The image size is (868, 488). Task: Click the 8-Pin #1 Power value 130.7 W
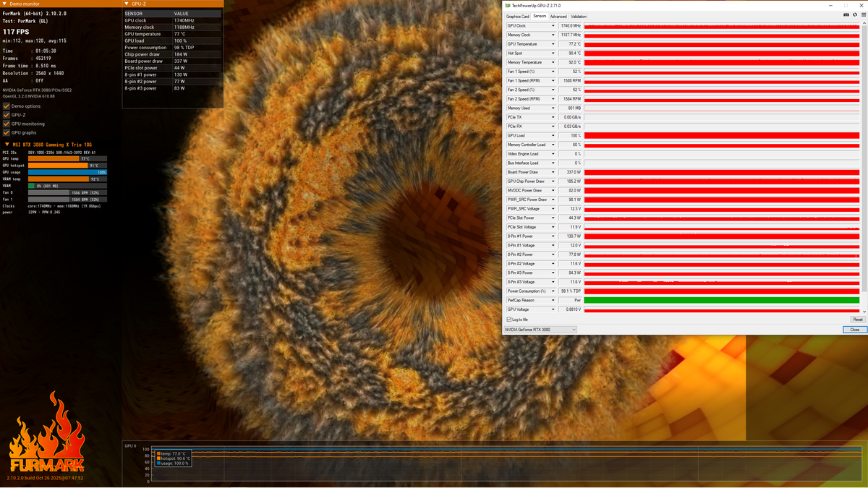[570, 236]
